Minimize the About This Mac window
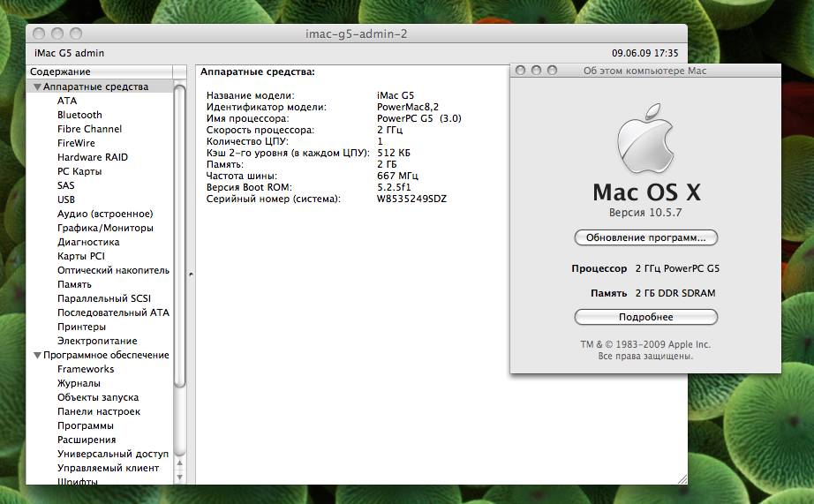The height and width of the screenshot is (504, 814). tap(536, 70)
